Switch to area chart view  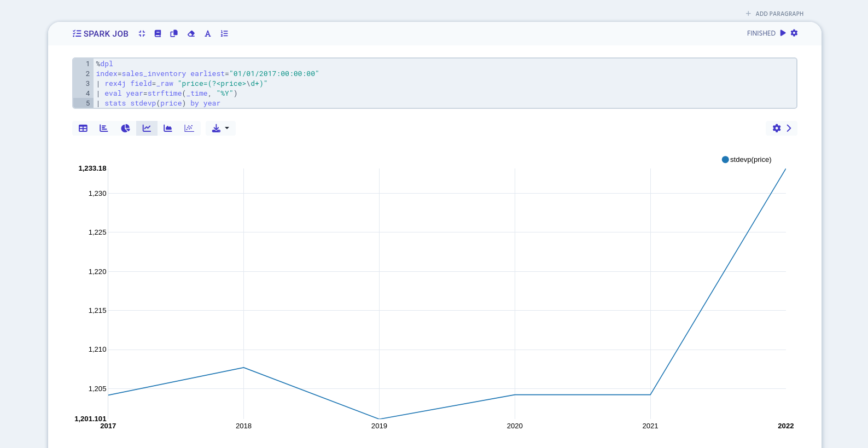168,128
